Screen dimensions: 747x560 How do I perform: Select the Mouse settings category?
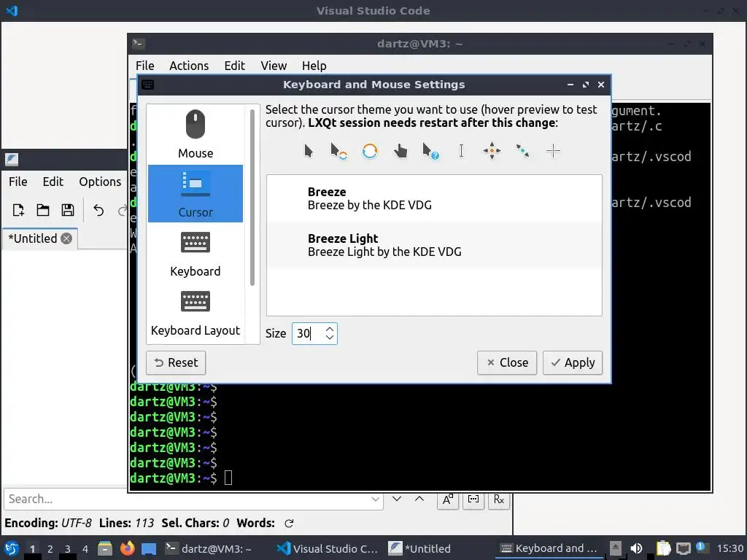196,134
